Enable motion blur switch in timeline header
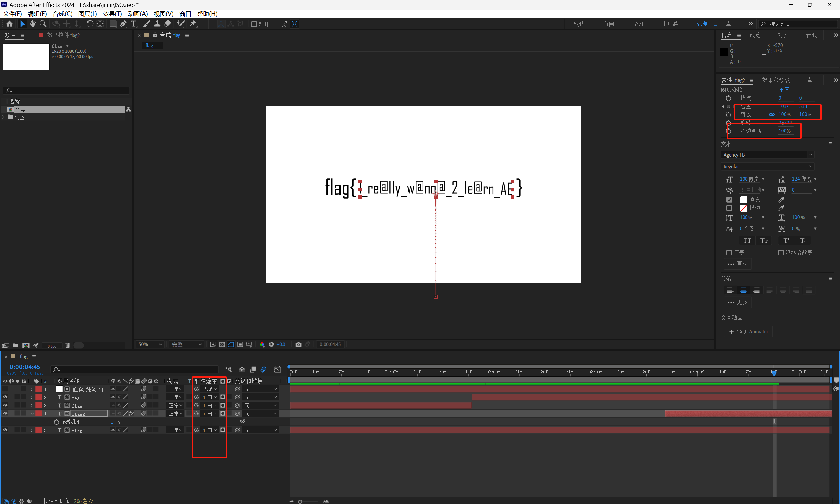The height and width of the screenshot is (504, 840). coord(263,369)
